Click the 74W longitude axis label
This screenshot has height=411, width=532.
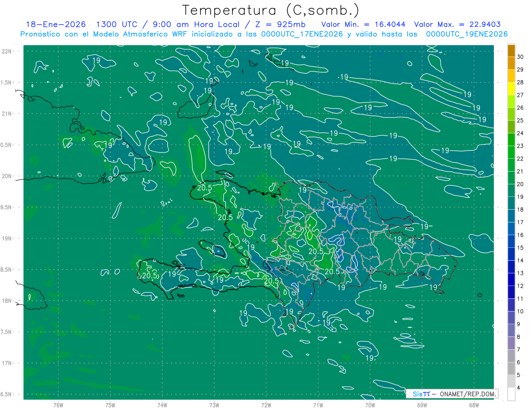162,405
